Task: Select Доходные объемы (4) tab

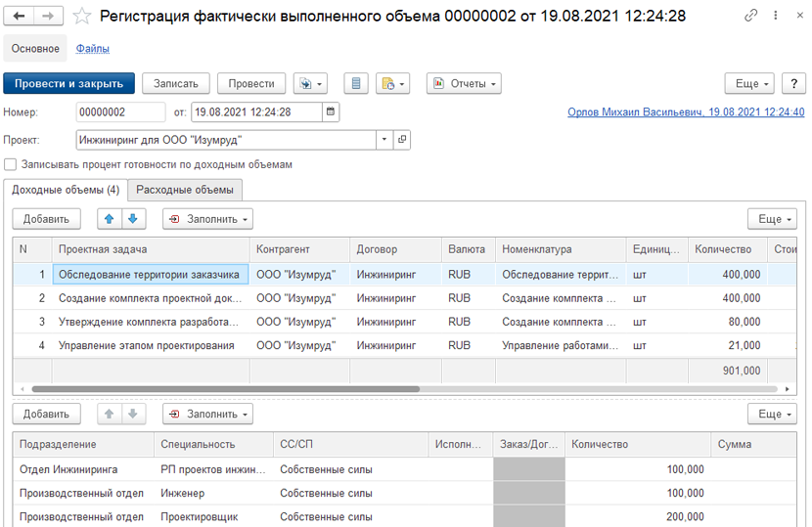Action: coord(66,190)
